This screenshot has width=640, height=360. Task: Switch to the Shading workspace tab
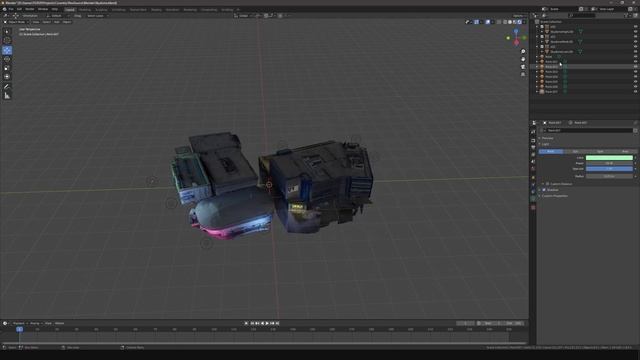click(x=156, y=9)
